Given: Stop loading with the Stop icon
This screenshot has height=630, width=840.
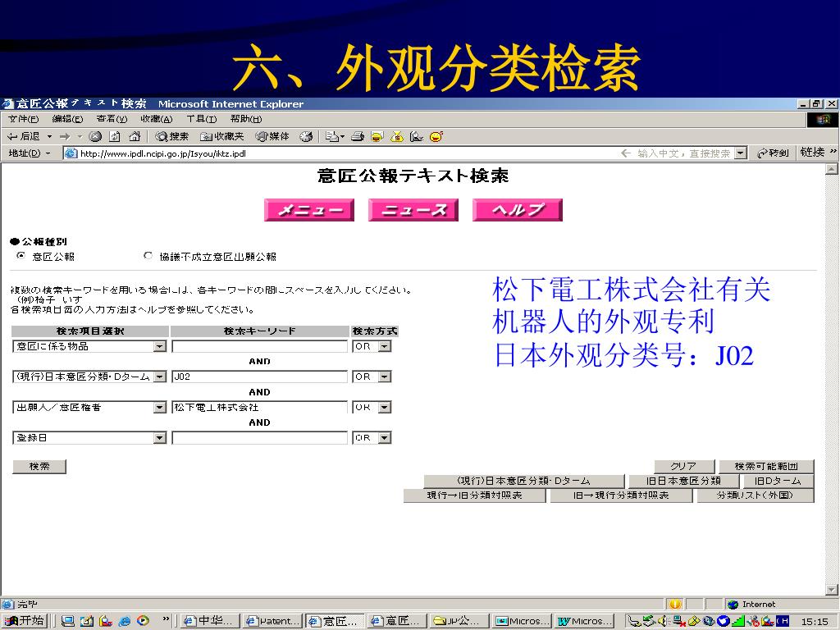Looking at the screenshot, I should [95, 137].
